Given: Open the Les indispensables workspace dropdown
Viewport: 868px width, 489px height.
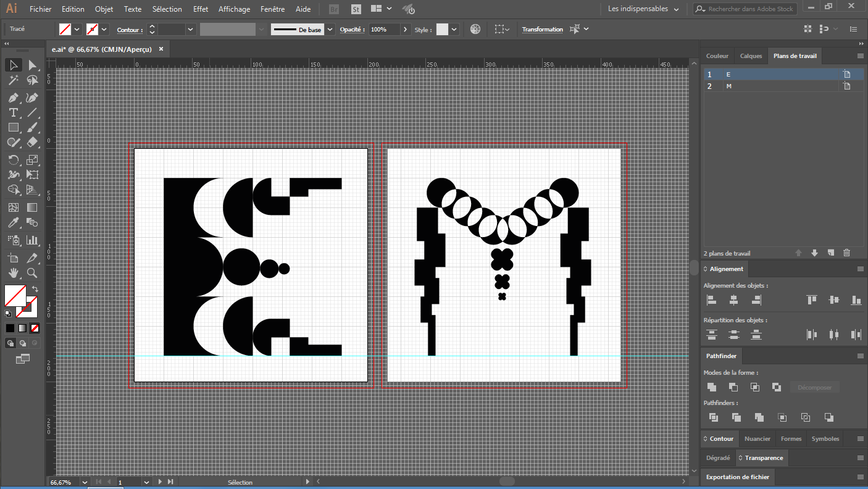Looking at the screenshot, I should coord(643,9).
